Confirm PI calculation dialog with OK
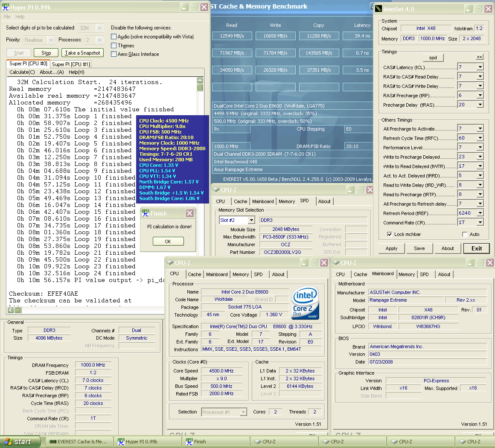 point(168,241)
